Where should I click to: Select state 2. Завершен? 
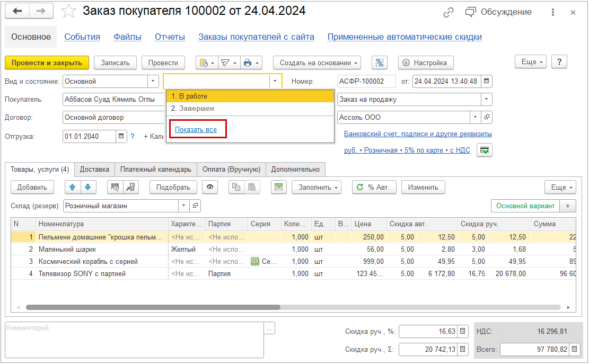[x=250, y=109]
